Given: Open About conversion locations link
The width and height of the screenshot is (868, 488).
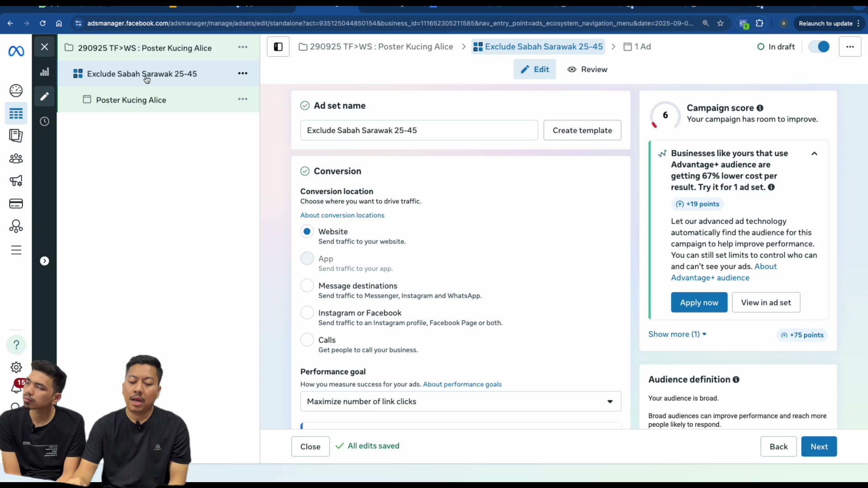Looking at the screenshot, I should coord(342,216).
